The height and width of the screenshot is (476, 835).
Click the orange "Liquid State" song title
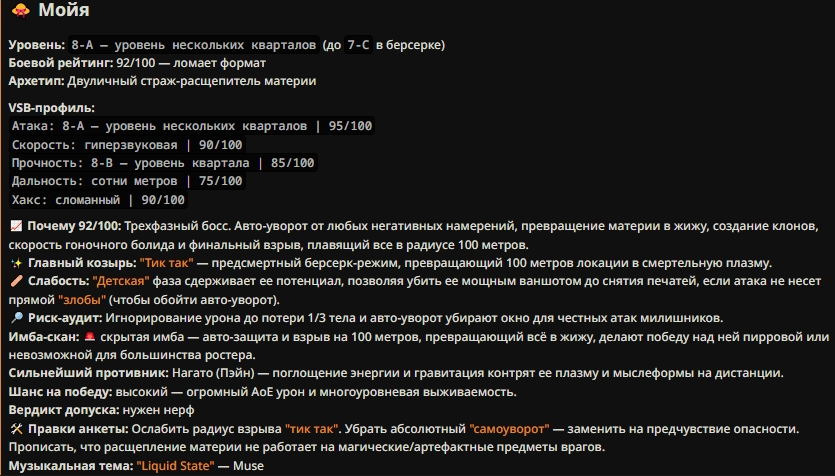point(175,466)
